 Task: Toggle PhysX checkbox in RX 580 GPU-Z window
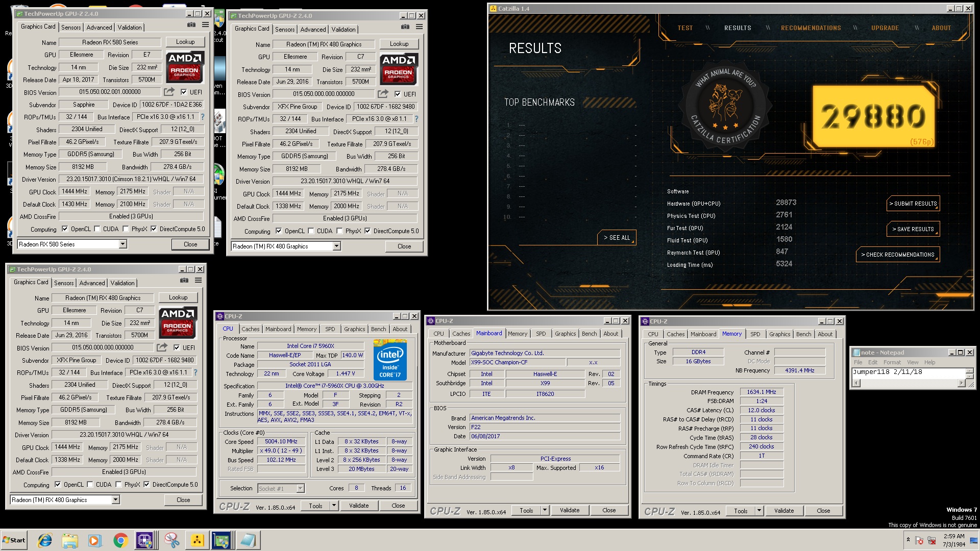pyautogui.click(x=126, y=229)
